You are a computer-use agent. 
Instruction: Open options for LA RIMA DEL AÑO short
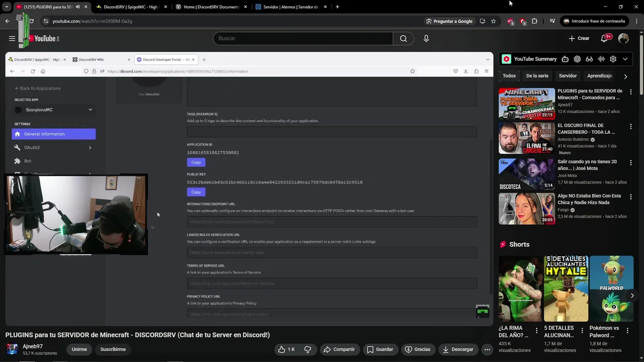(x=536, y=330)
